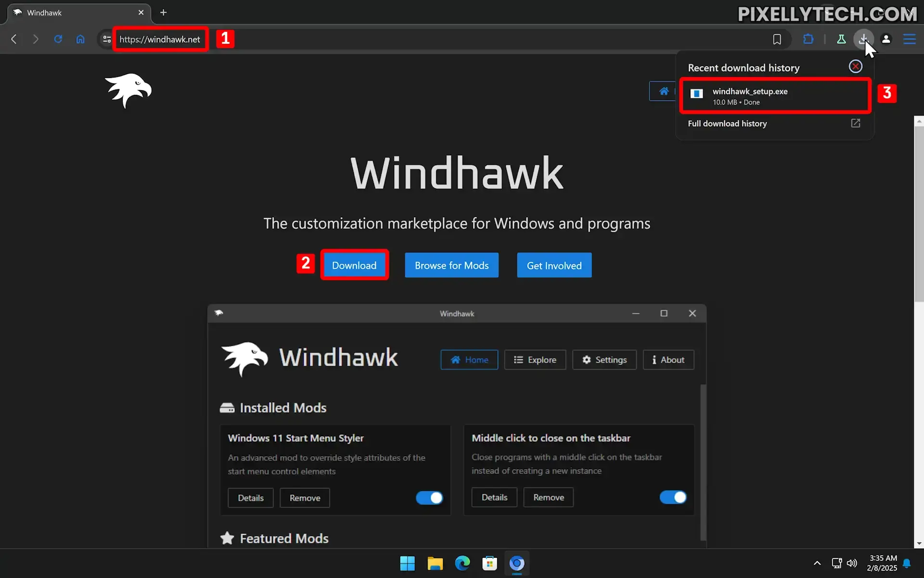Image resolution: width=924 pixels, height=578 pixels.
Task: Click the Windhawk eagle logo on the website
Action: click(x=128, y=91)
